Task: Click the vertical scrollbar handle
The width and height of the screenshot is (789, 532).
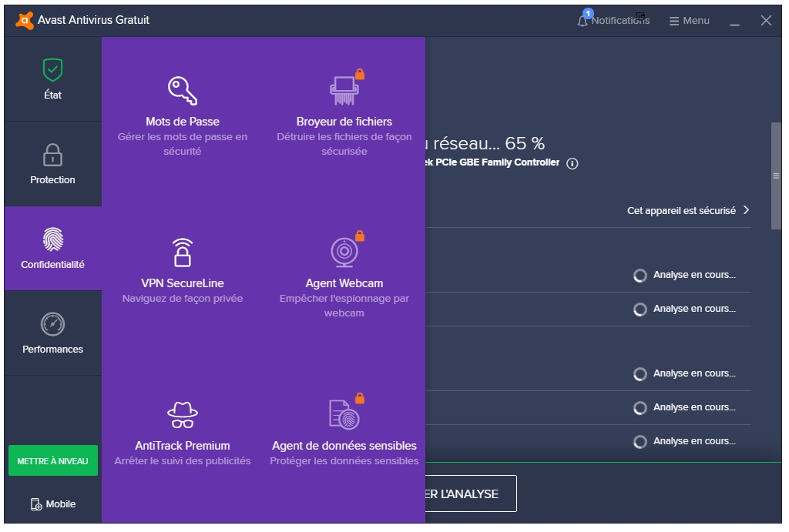Action: tap(776, 176)
